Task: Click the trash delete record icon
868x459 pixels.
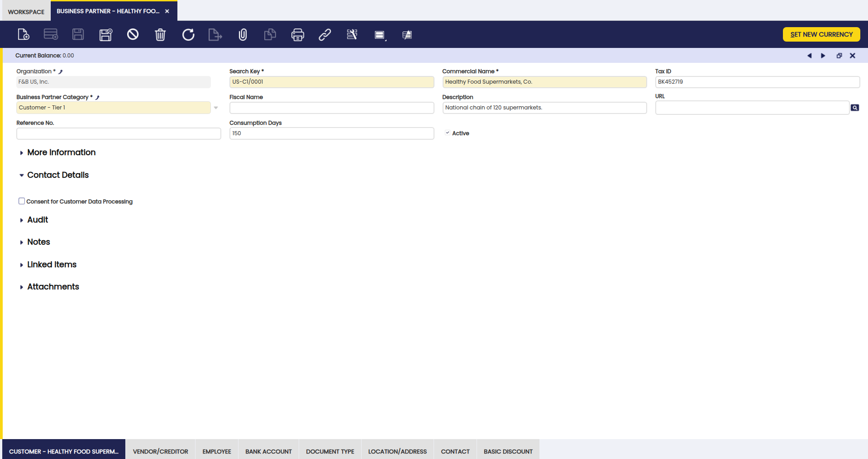Action: (x=160, y=34)
